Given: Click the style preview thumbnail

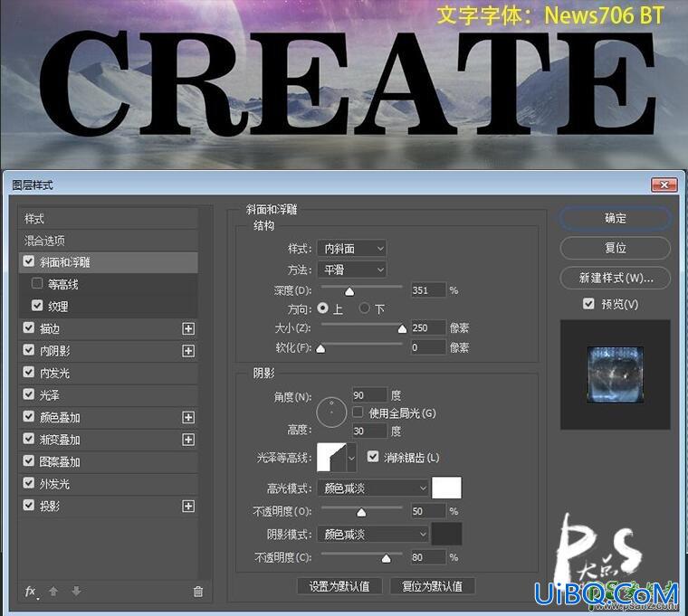Looking at the screenshot, I should pos(616,374).
